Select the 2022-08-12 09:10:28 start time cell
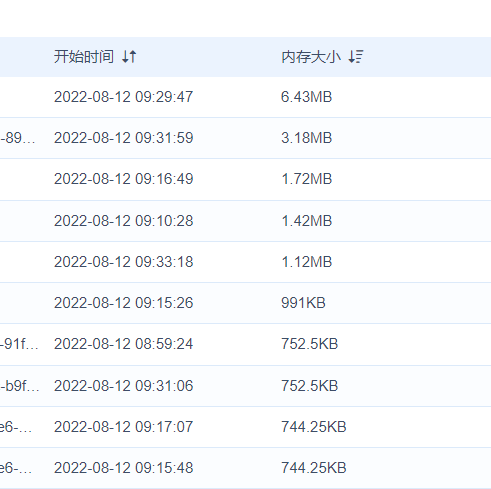This screenshot has height=489, width=491. coord(124,221)
